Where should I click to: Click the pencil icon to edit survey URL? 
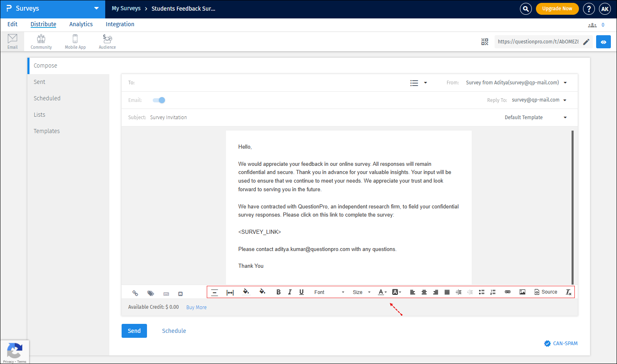586,42
